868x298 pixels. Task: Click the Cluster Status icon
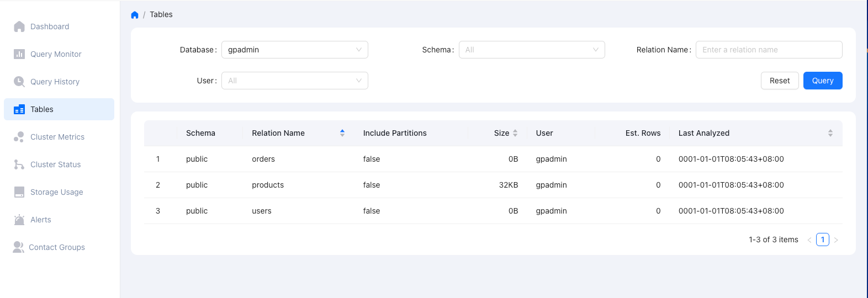19,164
